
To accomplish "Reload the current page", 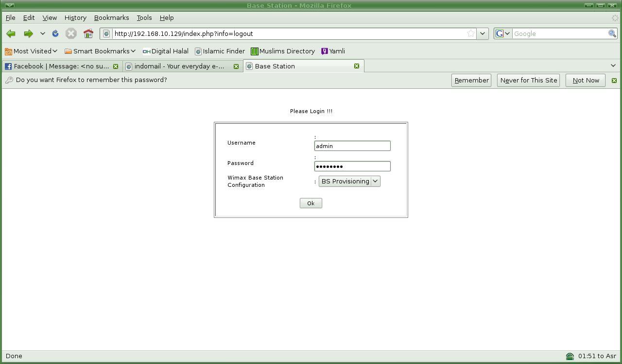I will click(55, 33).
